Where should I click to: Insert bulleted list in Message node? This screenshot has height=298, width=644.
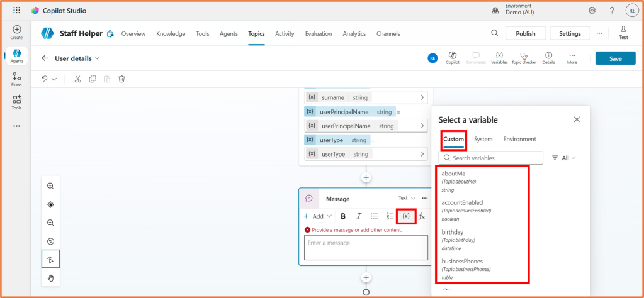(x=374, y=216)
